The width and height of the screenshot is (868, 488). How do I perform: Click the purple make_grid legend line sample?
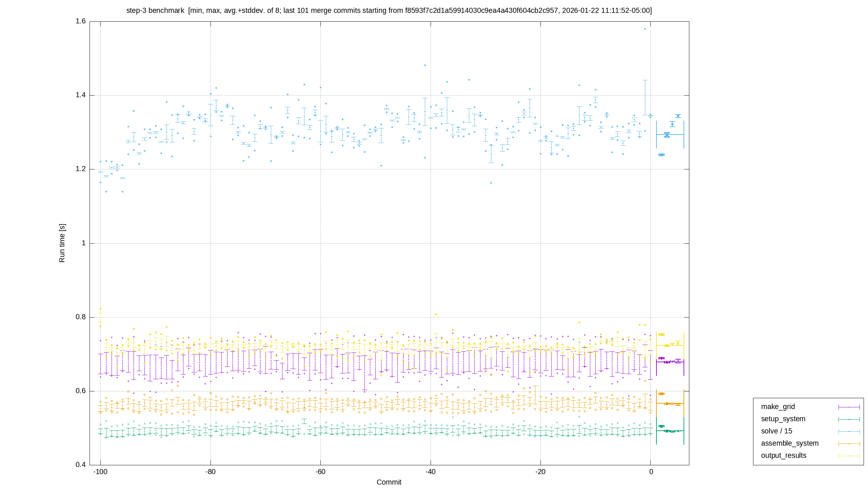pyautogui.click(x=849, y=407)
